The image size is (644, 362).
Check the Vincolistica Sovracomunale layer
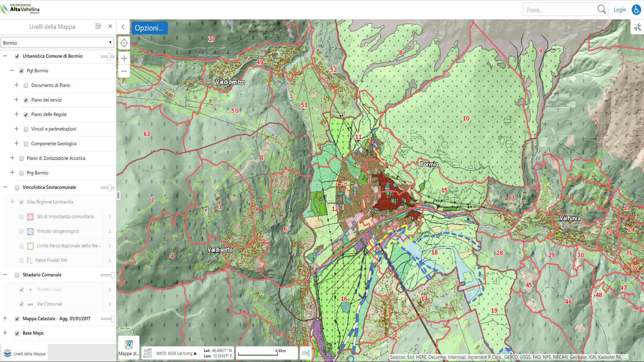point(17,188)
